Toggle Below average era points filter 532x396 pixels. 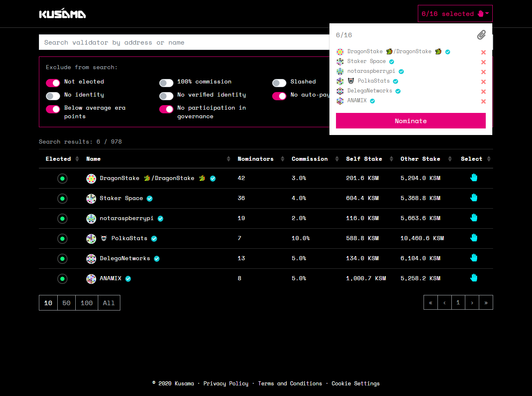53,109
